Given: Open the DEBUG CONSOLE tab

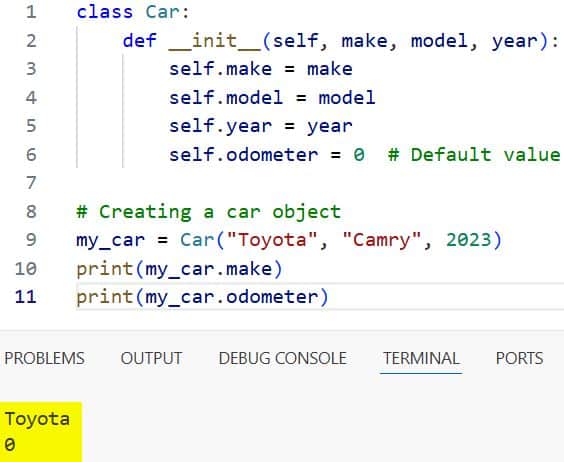Looking at the screenshot, I should click(283, 358).
